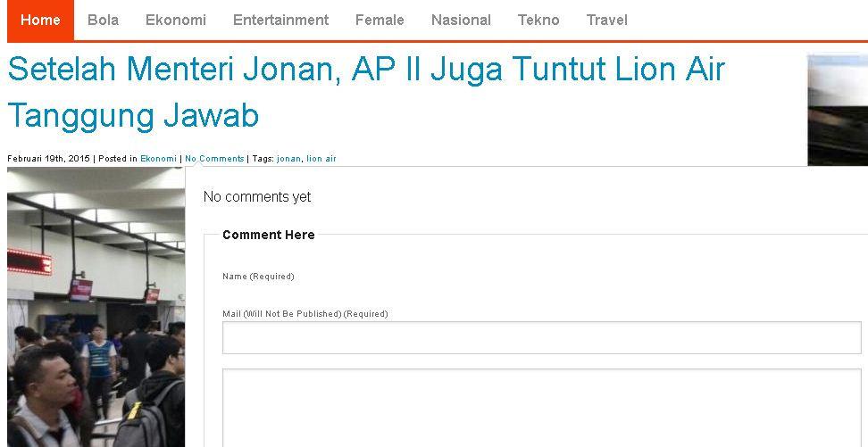Click the 'No comments yet' text
868x447 pixels.
(x=257, y=197)
